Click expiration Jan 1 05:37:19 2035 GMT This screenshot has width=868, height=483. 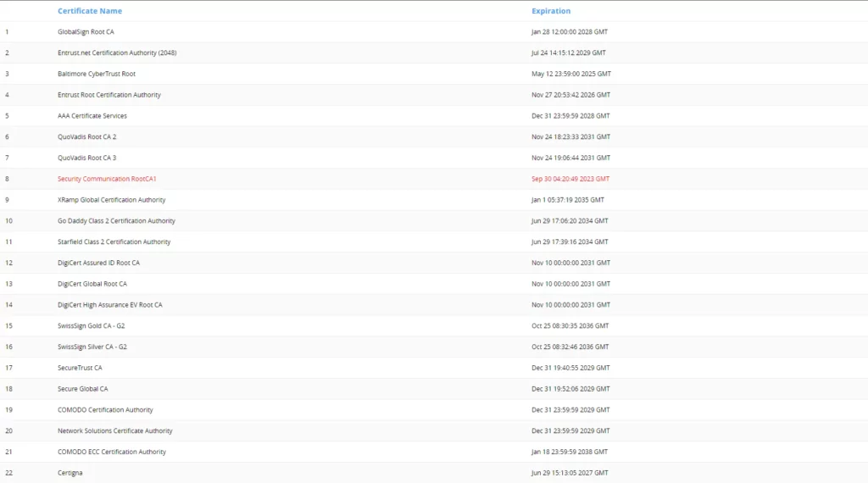click(567, 200)
